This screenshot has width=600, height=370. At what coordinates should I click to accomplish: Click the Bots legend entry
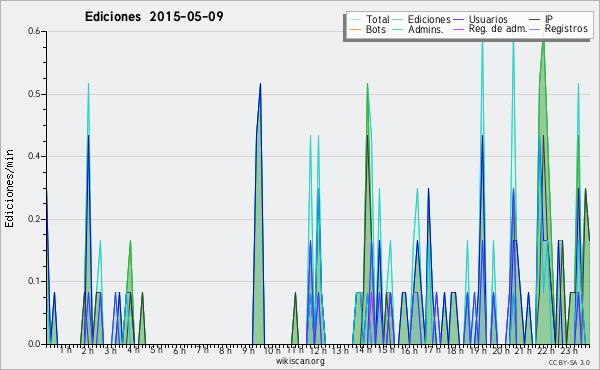coord(368,29)
